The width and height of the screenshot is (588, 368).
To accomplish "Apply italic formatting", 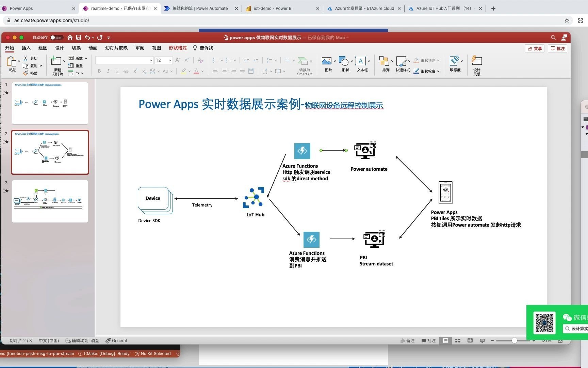I will click(x=108, y=71).
